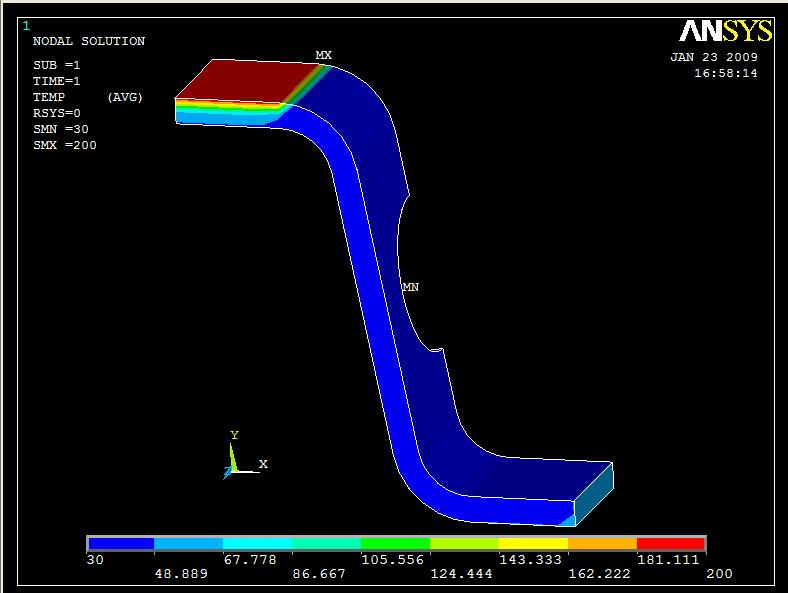Click the (AVG) label
Screen dimensions: 788x593
[x=125, y=97]
